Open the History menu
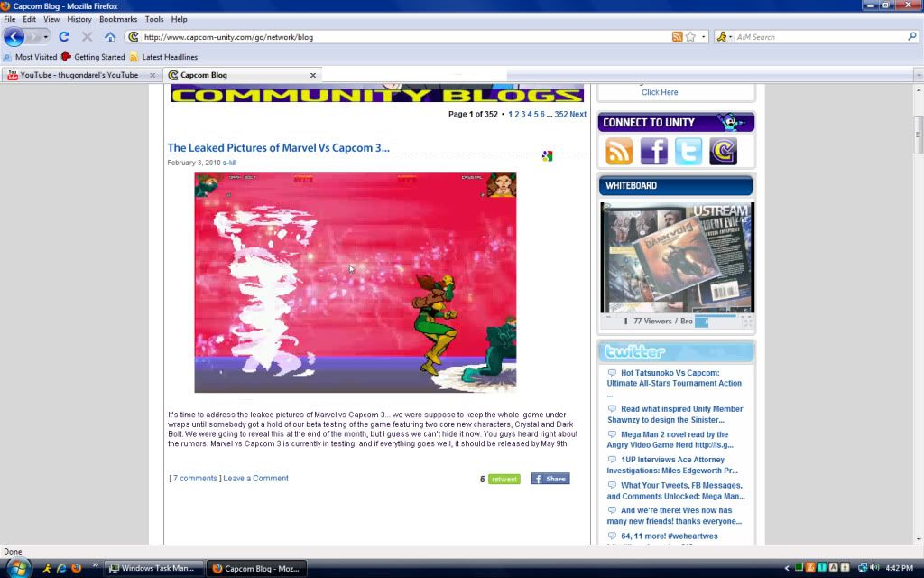The image size is (924, 578). click(x=79, y=20)
